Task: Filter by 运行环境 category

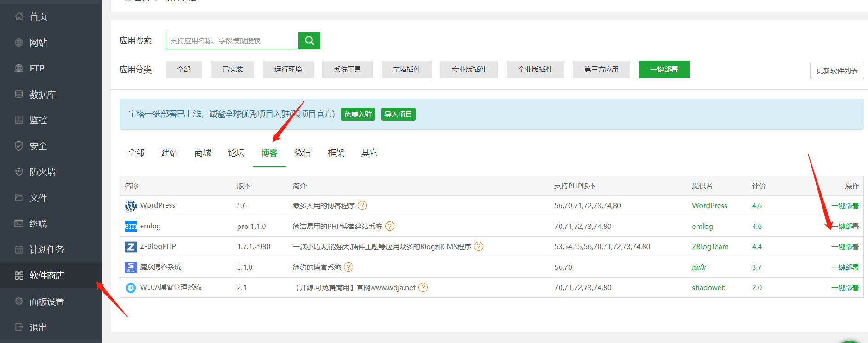Action: pyautogui.click(x=288, y=69)
